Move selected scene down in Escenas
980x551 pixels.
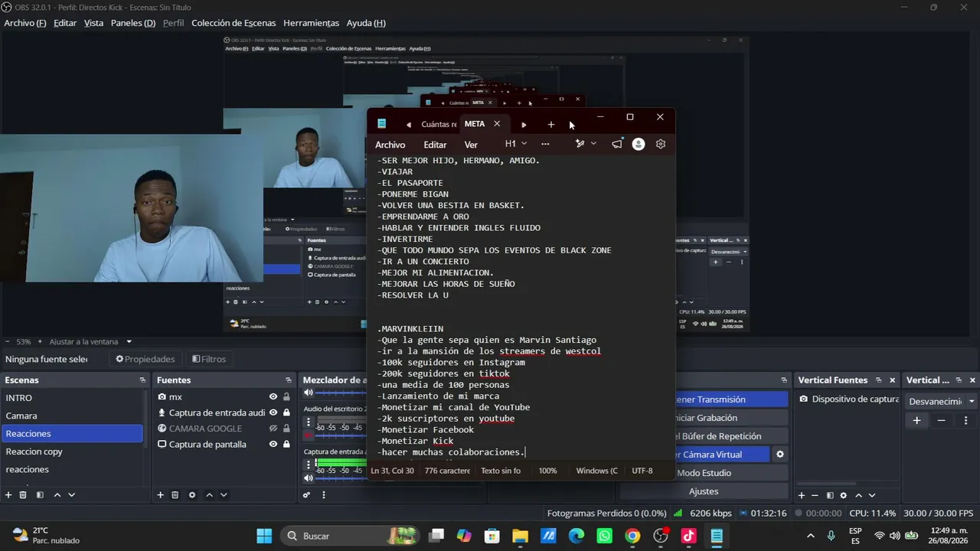[71, 495]
